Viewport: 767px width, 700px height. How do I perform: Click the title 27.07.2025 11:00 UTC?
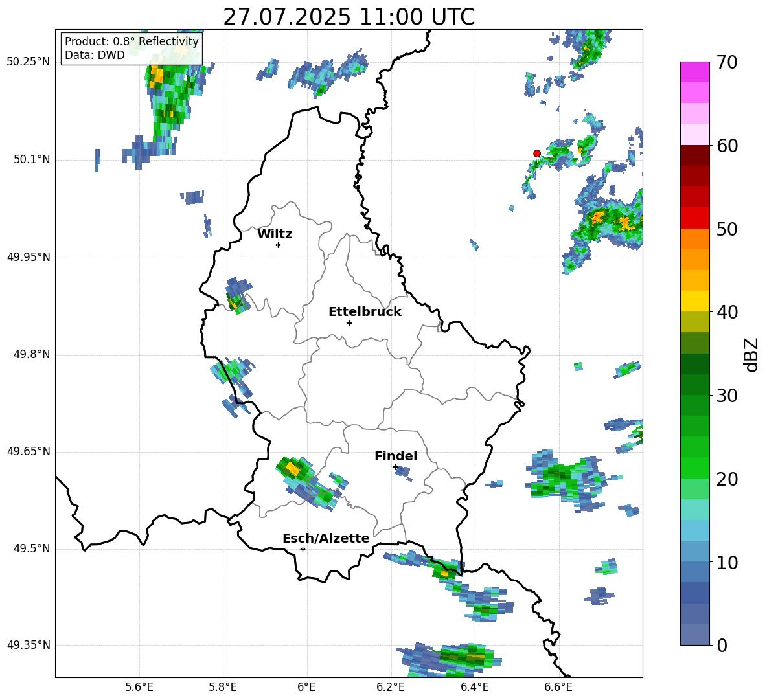(x=349, y=17)
